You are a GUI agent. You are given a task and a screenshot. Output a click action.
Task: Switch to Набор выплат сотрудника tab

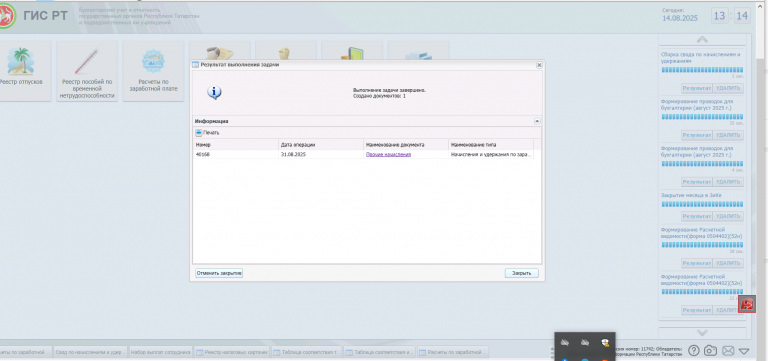[161, 352]
